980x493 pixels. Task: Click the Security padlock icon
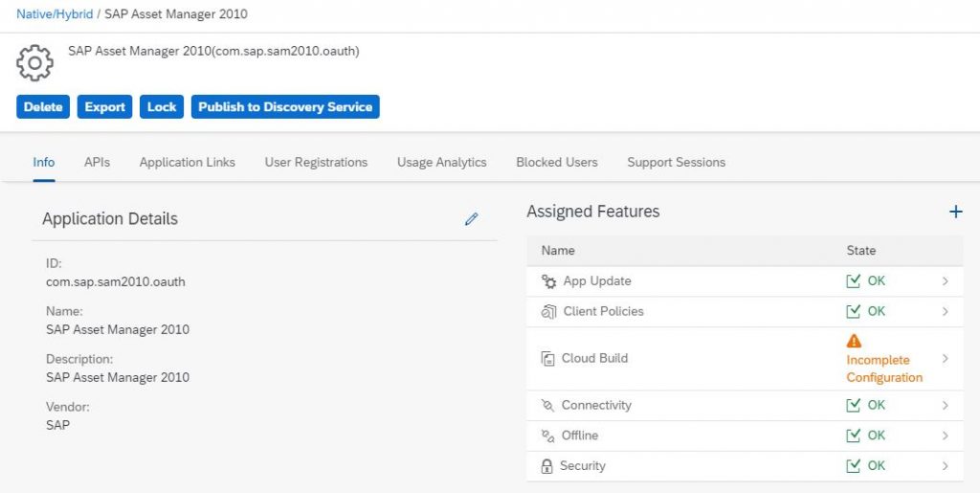[x=546, y=466]
